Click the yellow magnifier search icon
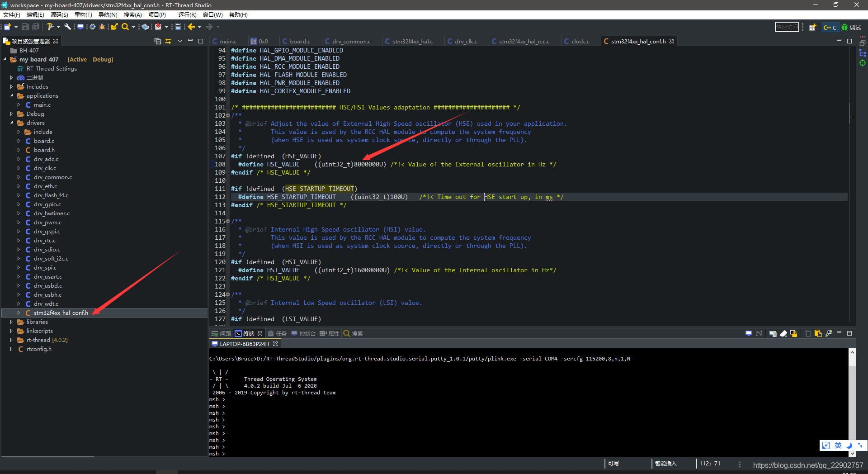The image size is (868, 474). point(125,27)
